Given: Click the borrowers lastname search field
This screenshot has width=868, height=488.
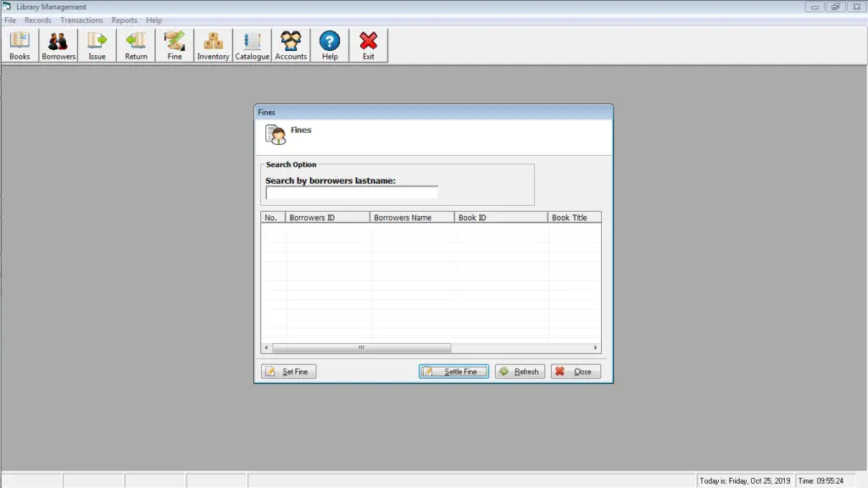Looking at the screenshot, I should [x=351, y=192].
